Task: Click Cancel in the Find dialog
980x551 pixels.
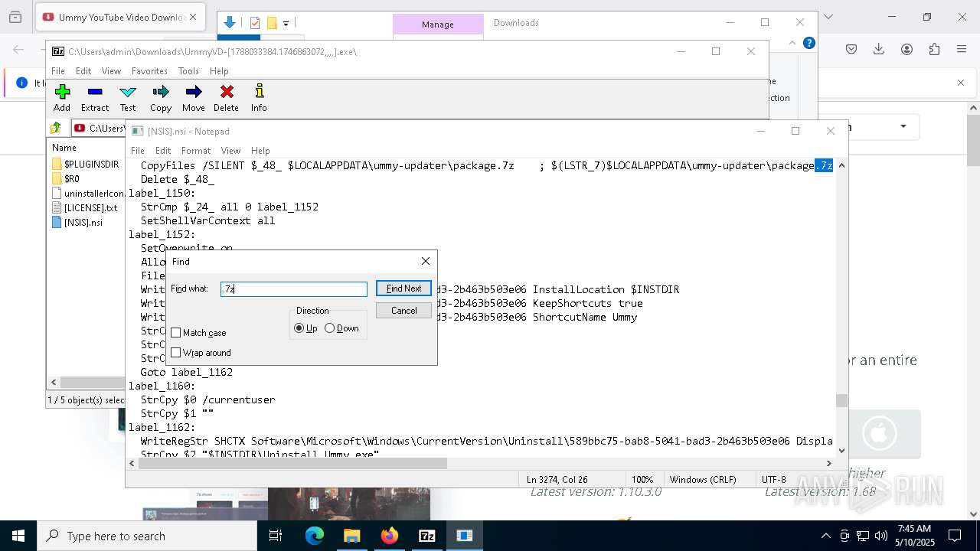Action: [403, 311]
